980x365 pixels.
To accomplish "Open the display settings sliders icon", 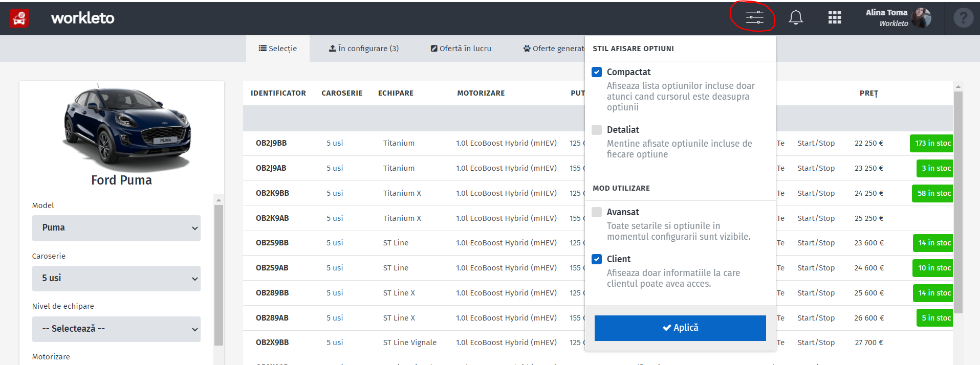I will 754,17.
